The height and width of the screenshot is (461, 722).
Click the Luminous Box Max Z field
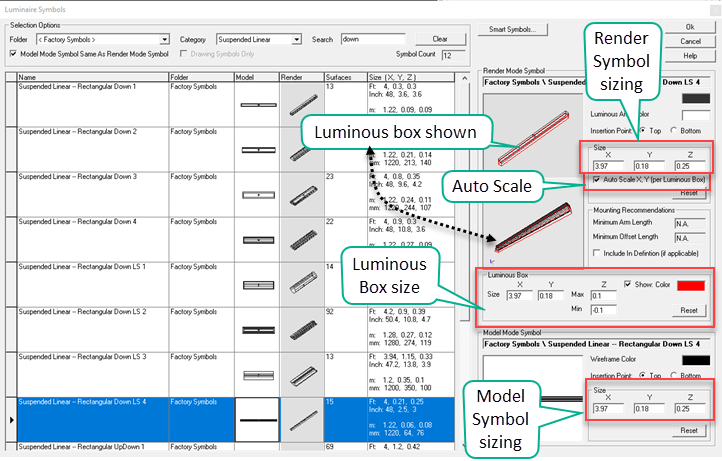pos(603,296)
